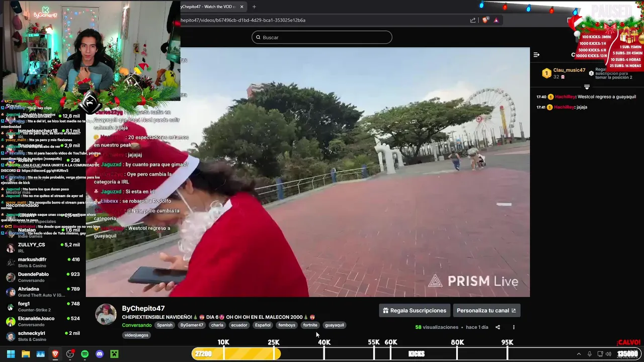Screen dimensions: 644x362
Task: Click the search magnifier icon
Action: 258,37
